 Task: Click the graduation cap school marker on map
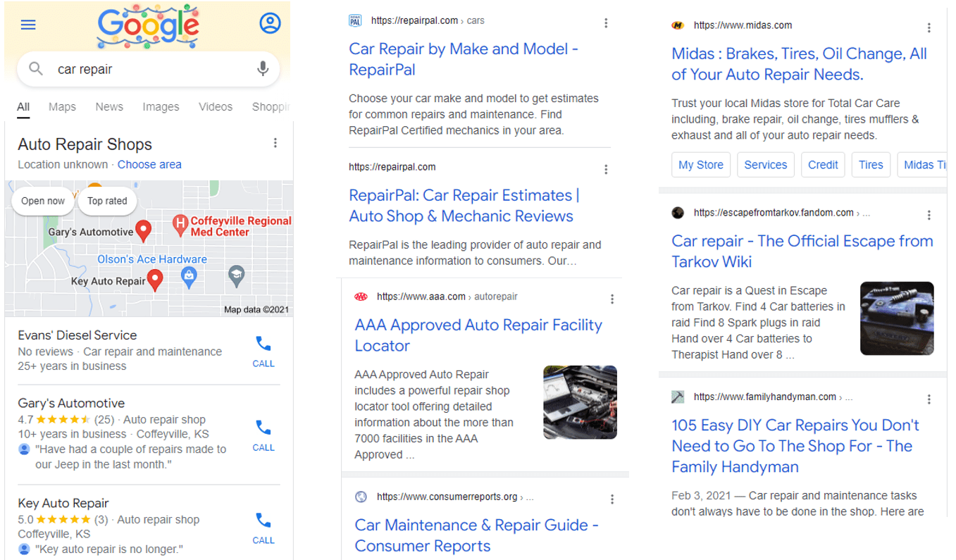tap(237, 276)
